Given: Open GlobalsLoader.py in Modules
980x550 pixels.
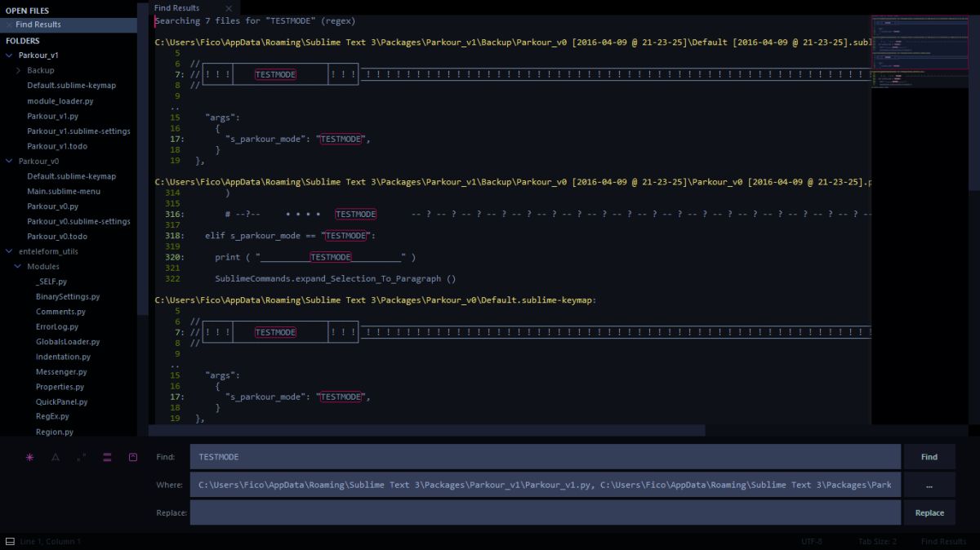Looking at the screenshot, I should [x=68, y=342].
